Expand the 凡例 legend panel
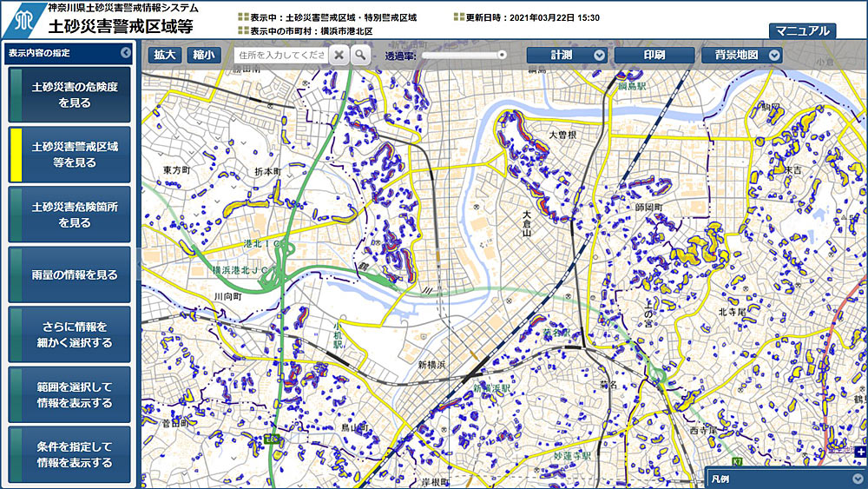The width and height of the screenshot is (868, 489). pyautogui.click(x=858, y=479)
